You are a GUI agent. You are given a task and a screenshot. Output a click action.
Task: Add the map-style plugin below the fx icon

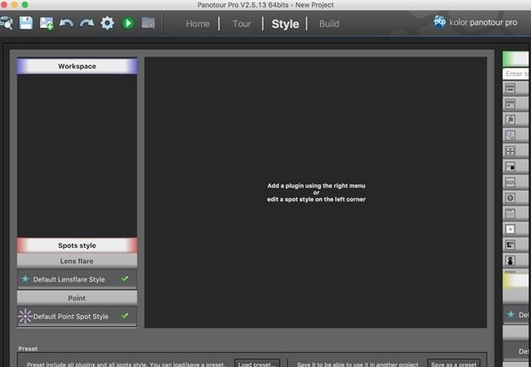click(x=510, y=135)
